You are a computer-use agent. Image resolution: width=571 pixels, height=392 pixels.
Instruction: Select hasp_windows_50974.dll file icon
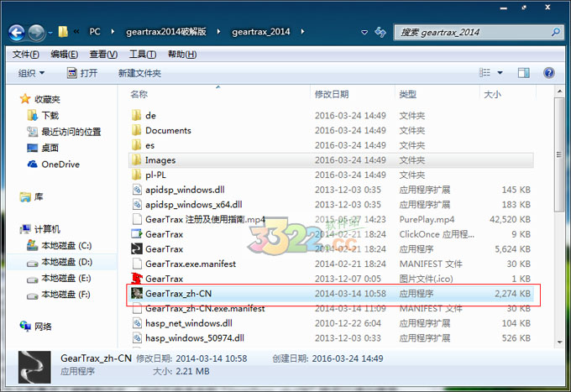click(137, 338)
